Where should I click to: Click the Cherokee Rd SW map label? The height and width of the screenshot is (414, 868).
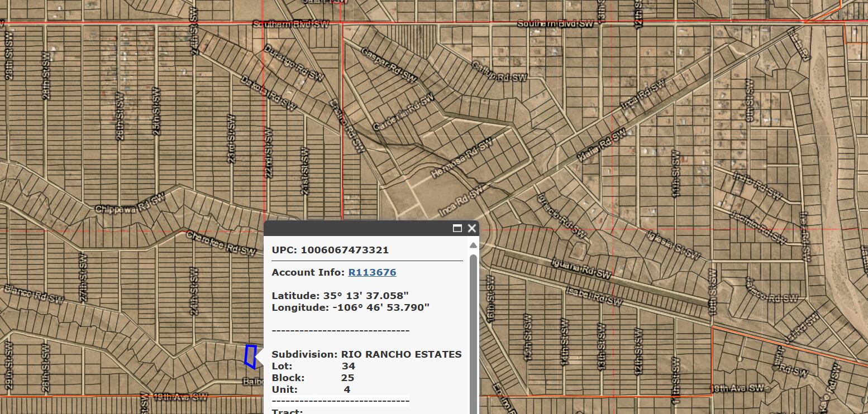220,243
